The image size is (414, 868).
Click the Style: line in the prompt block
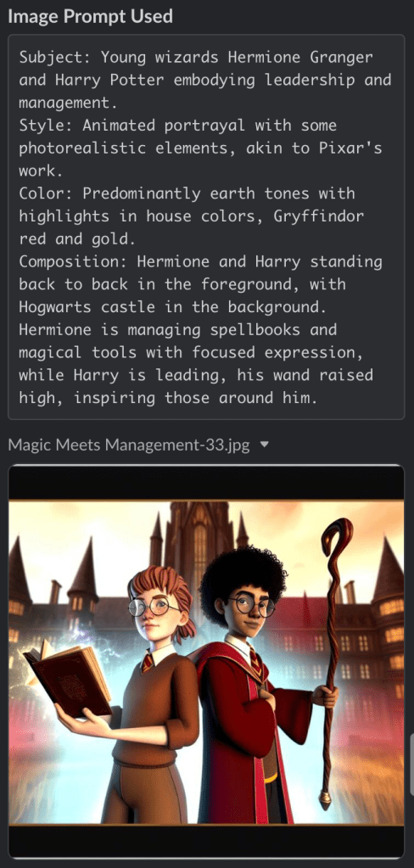pos(177,125)
